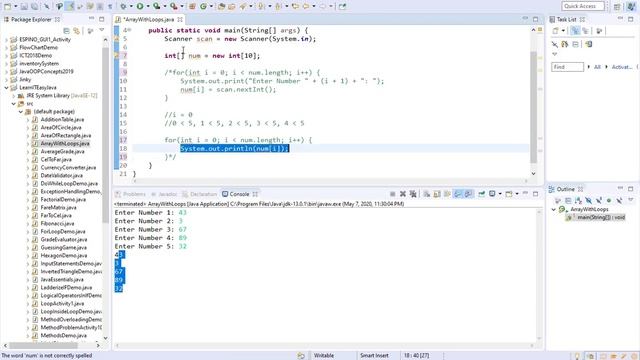Viewport: 640px width, 360px height.
Task: Switch to the Declaration tab
Action: tap(200, 194)
